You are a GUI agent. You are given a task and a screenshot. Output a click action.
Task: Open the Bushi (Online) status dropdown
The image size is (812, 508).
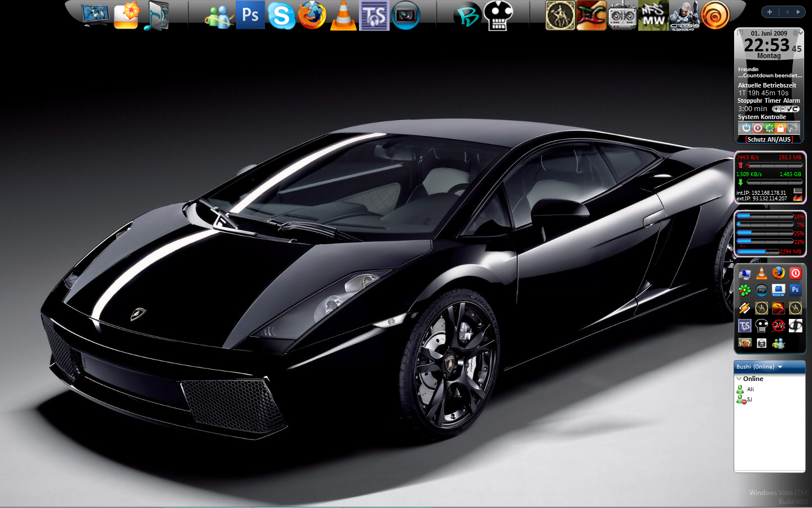pyautogui.click(x=780, y=367)
